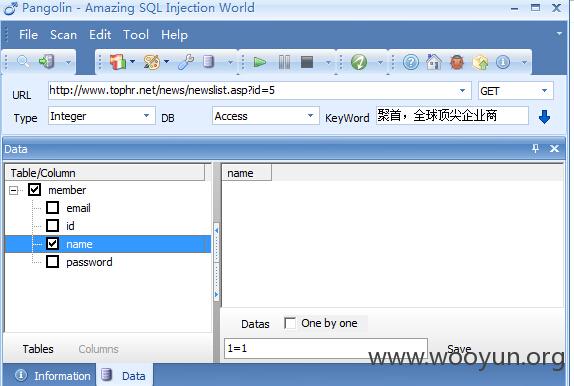The width and height of the screenshot is (574, 386).
Task: Click the home house icon
Action: 433,62
